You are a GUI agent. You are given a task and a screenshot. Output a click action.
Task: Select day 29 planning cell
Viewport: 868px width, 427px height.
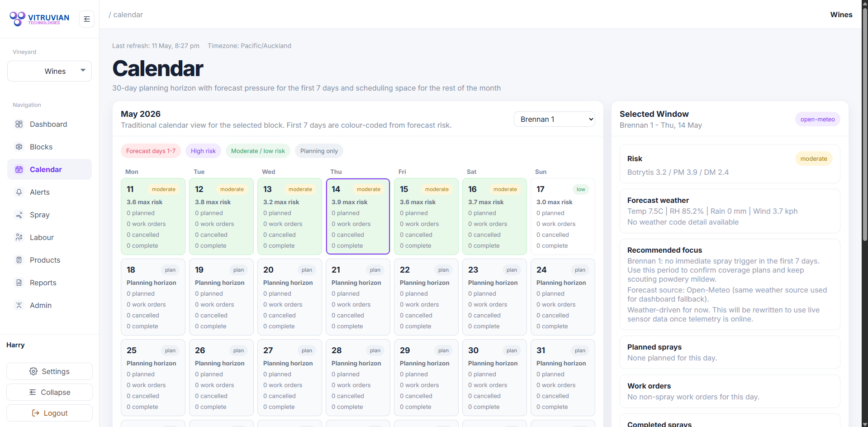click(x=426, y=378)
